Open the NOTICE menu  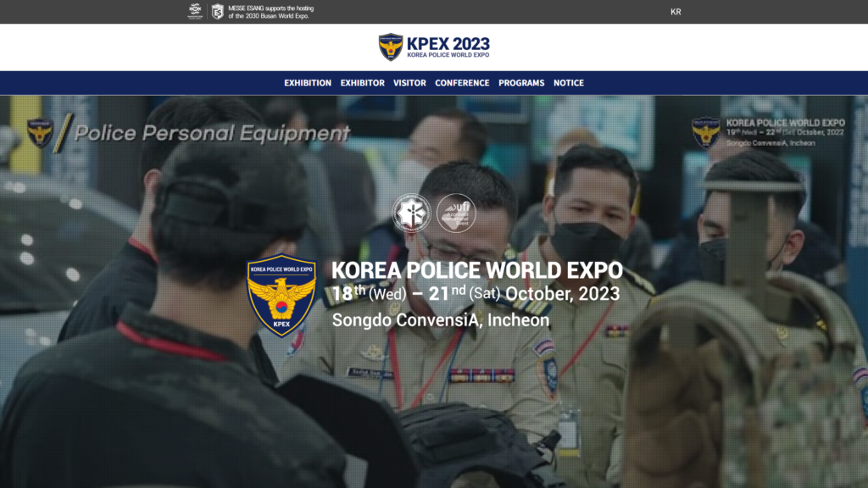click(569, 83)
